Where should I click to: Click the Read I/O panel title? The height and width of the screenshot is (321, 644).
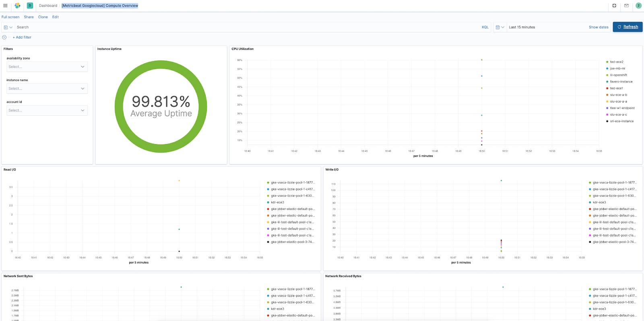click(x=10, y=170)
